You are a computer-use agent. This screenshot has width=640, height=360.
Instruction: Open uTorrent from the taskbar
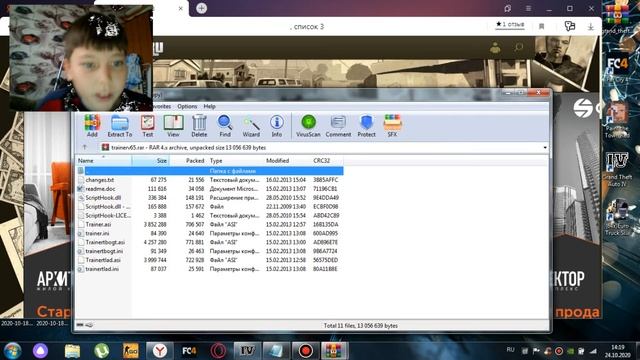click(101, 351)
